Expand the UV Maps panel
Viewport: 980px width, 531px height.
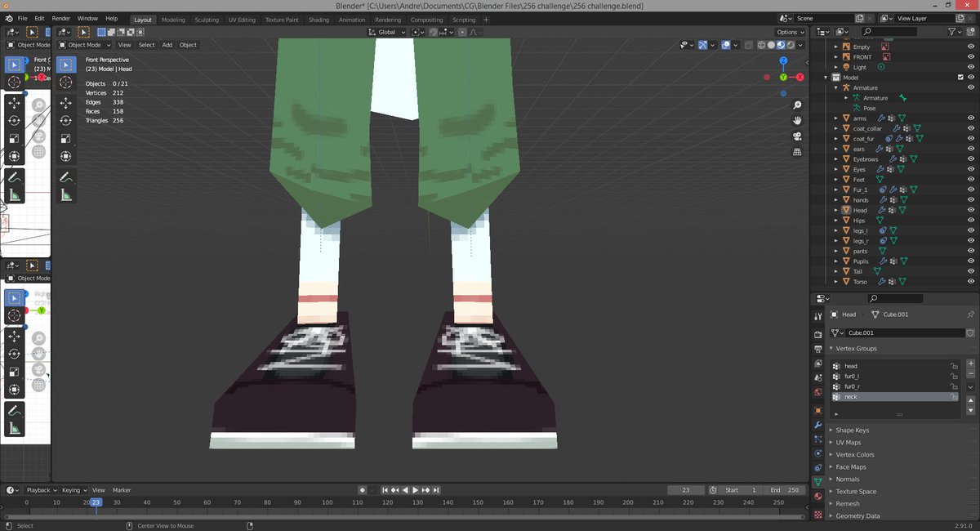coord(848,442)
